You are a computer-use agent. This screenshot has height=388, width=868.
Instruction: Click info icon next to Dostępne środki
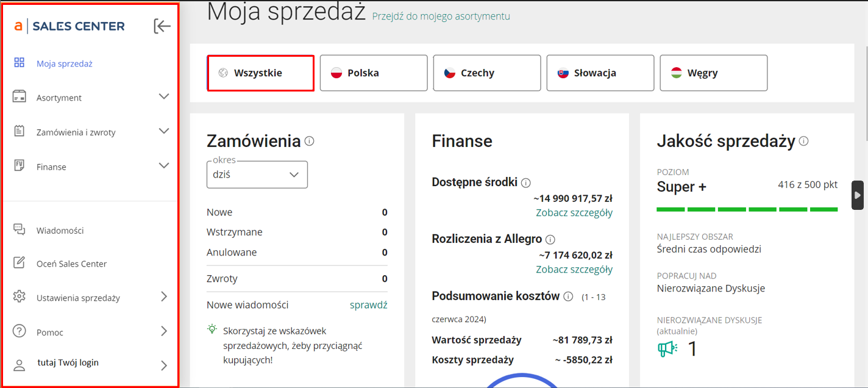526,182
